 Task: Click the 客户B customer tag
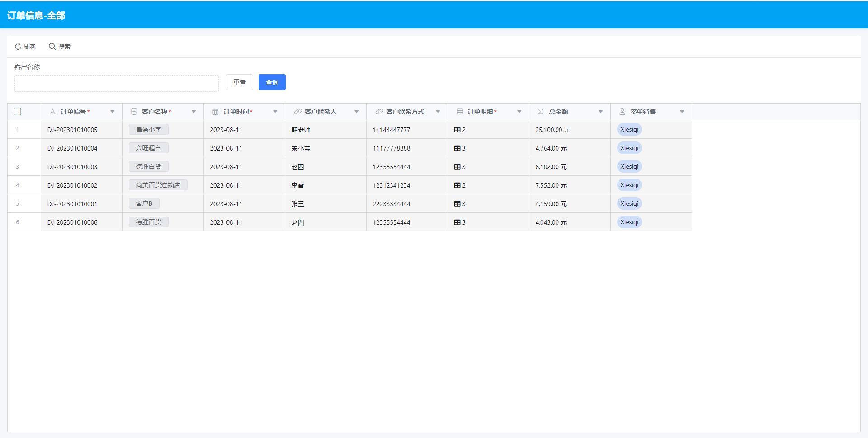pos(144,203)
